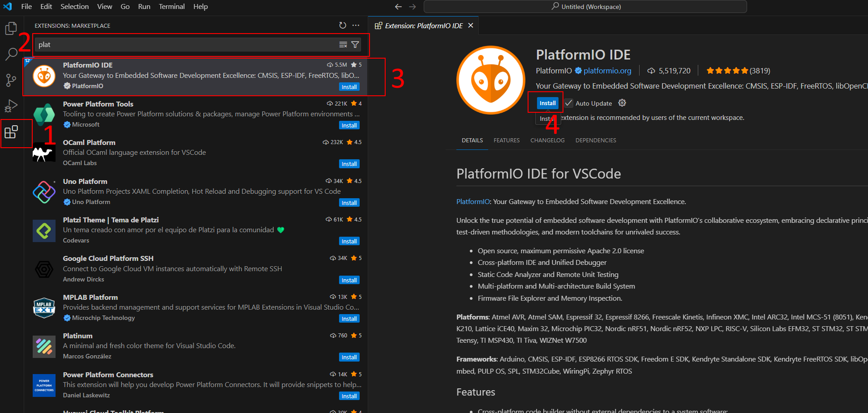868x413 pixels.
Task: Click the MPLAB EXT logo icon
Action: pyautogui.click(x=44, y=308)
